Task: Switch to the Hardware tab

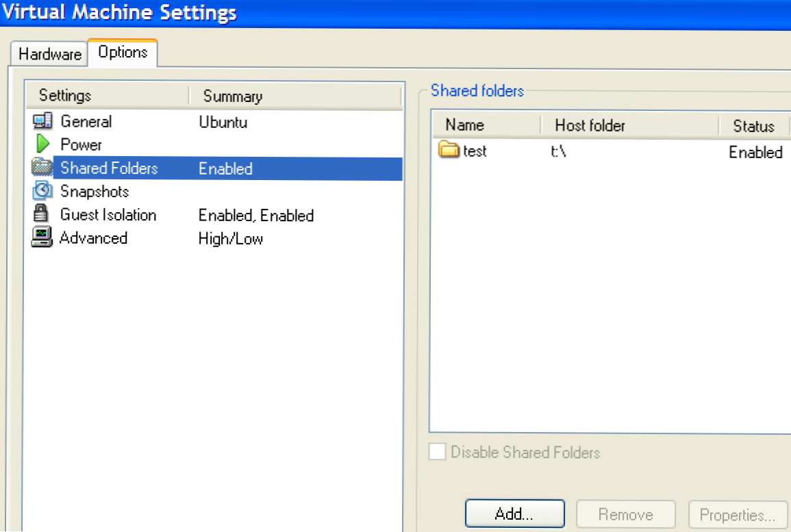Action: pos(50,54)
